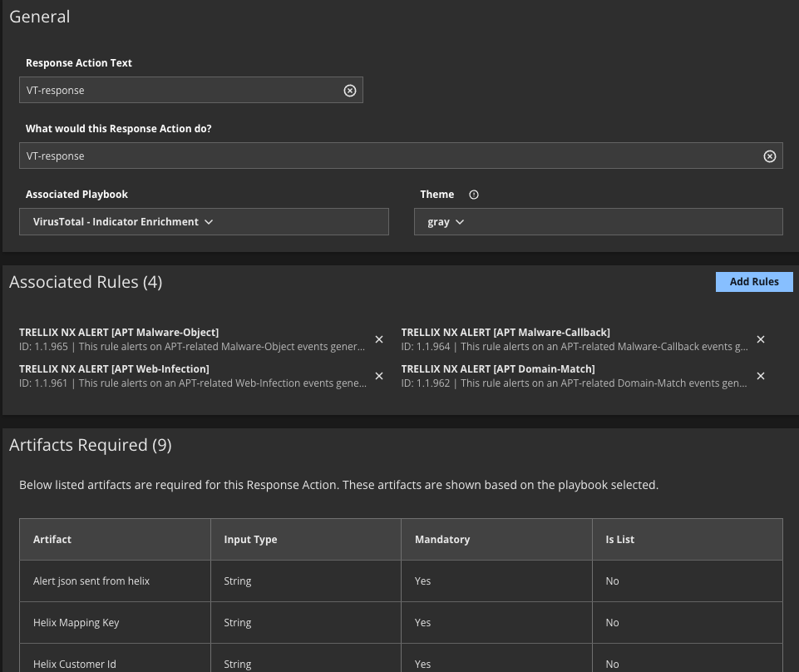This screenshot has height=672, width=799.
Task: Click the Associated Rules (4) heading
Action: coord(86,282)
